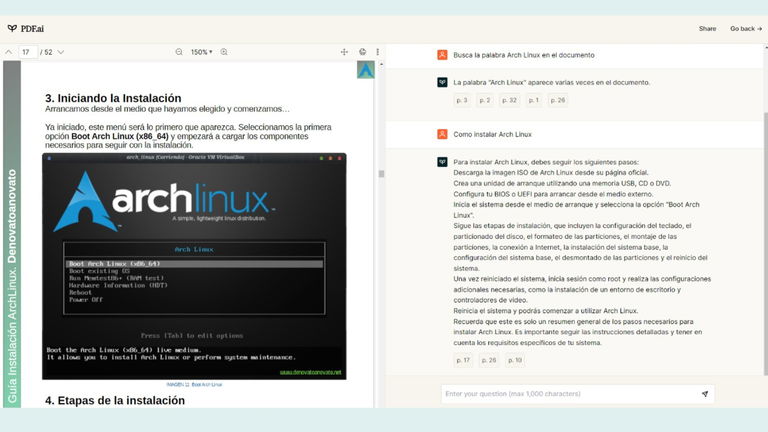768x432 pixels.
Task: Open page reference p. 32
Action: pyautogui.click(x=509, y=100)
